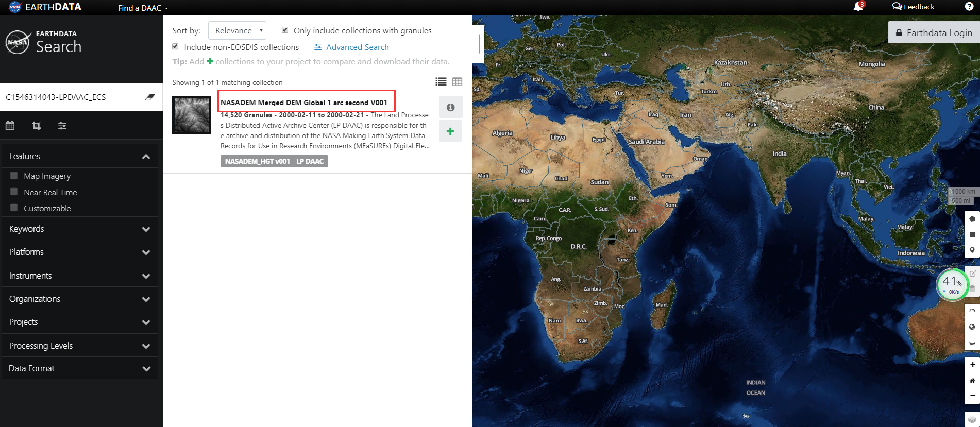Collapse the Features section
This screenshot has height=427, width=980.
pos(80,156)
